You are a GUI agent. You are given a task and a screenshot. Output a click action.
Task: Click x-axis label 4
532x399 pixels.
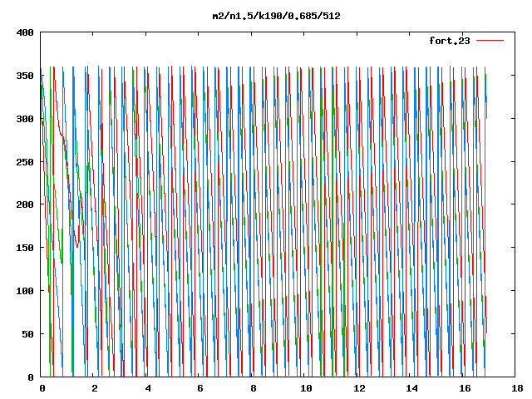pyautogui.click(x=148, y=388)
